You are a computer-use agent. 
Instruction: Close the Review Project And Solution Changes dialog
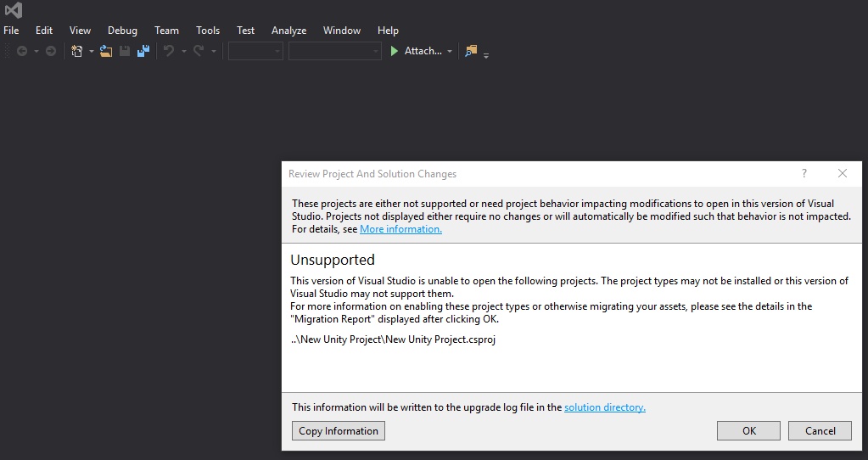tap(842, 173)
